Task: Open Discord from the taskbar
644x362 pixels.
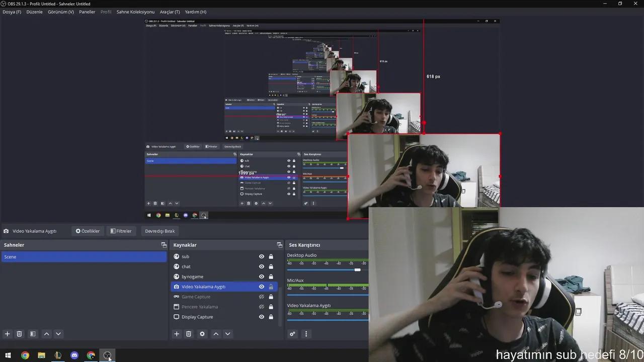Action: click(x=74, y=355)
